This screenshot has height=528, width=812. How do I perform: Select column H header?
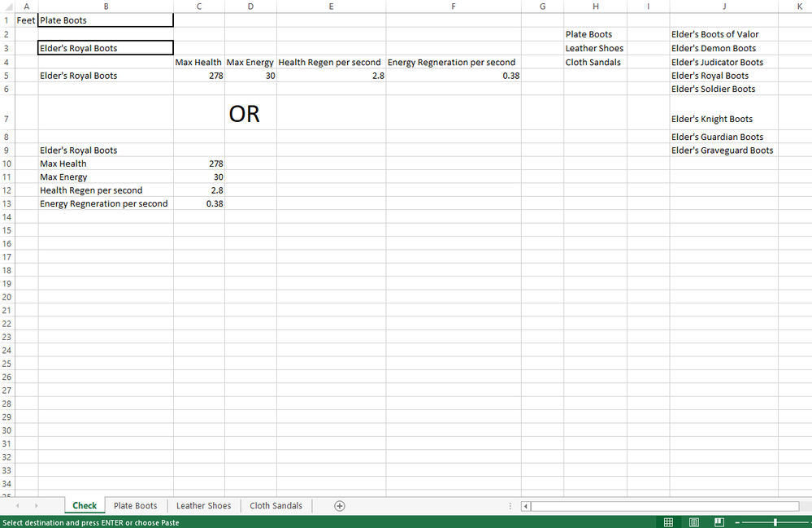(x=596, y=7)
